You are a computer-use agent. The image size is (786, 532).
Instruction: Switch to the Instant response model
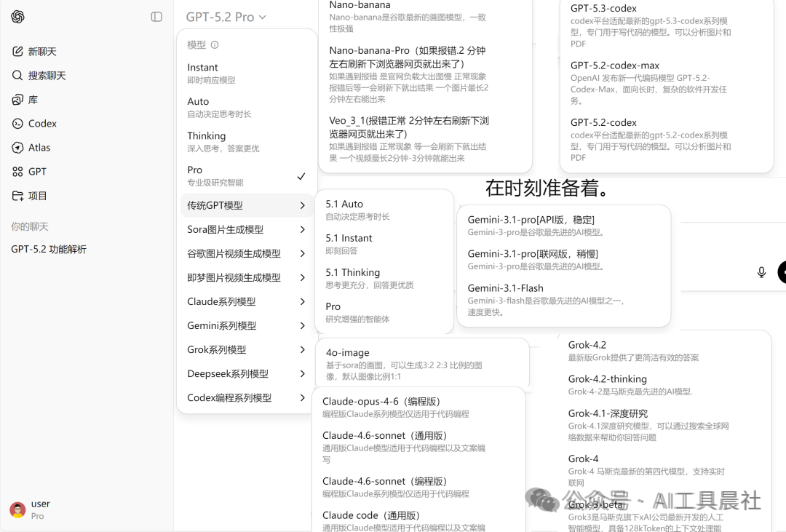pos(202,67)
